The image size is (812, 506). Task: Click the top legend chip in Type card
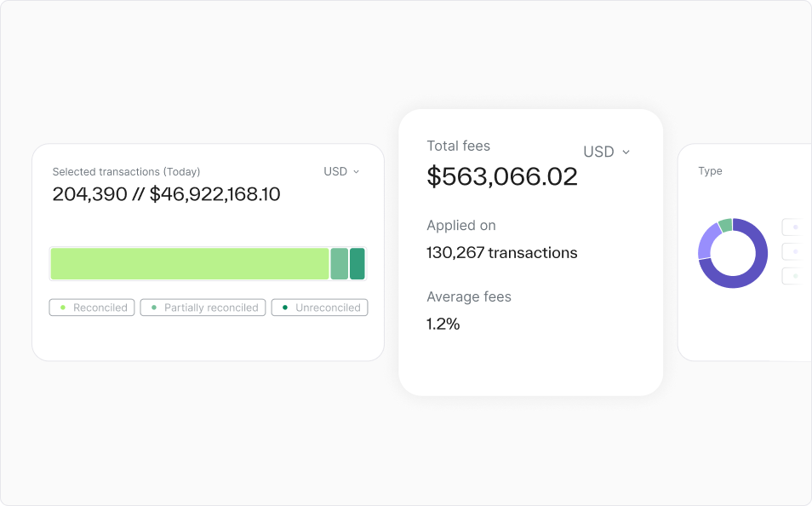pyautogui.click(x=793, y=227)
